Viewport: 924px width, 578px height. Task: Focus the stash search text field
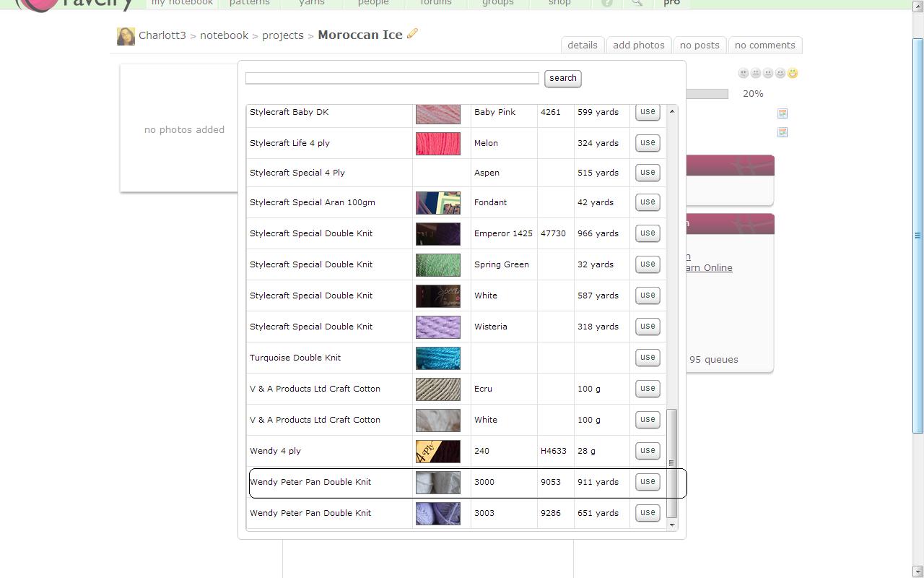392,78
